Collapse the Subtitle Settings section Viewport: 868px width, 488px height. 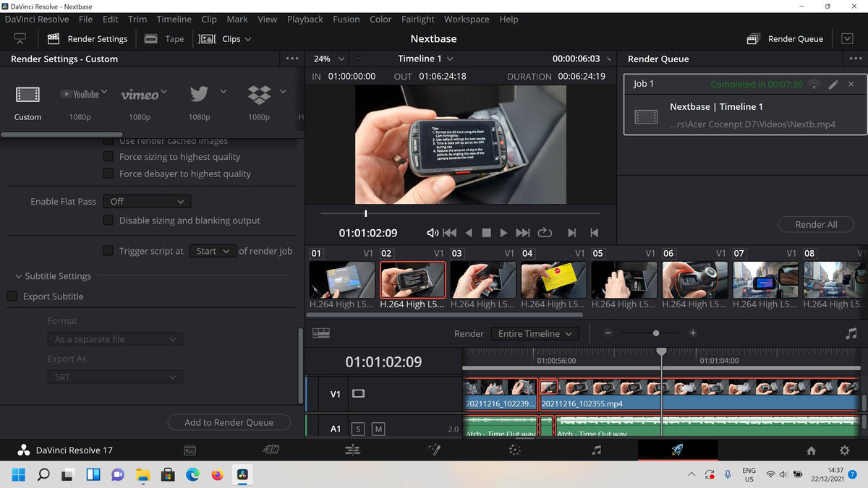coord(19,276)
